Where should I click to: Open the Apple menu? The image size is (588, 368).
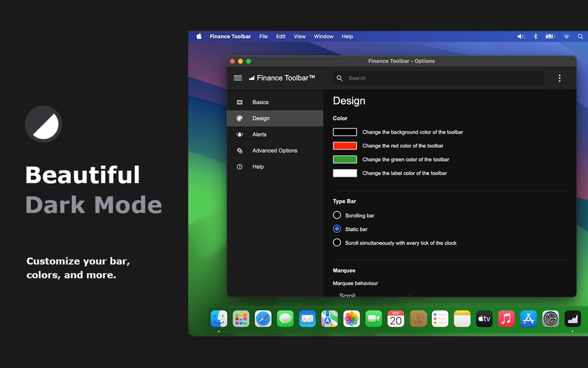click(199, 37)
